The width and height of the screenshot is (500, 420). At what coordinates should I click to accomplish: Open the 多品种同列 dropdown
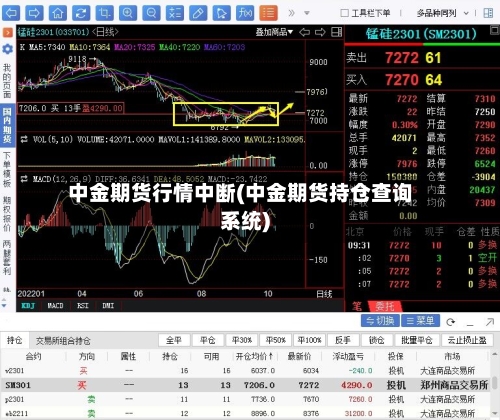442,13
